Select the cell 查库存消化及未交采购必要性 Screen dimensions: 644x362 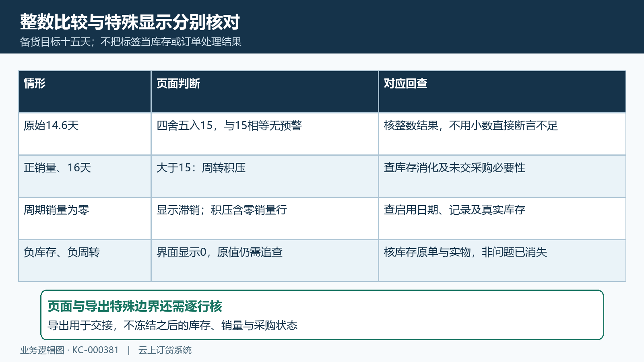click(502, 176)
